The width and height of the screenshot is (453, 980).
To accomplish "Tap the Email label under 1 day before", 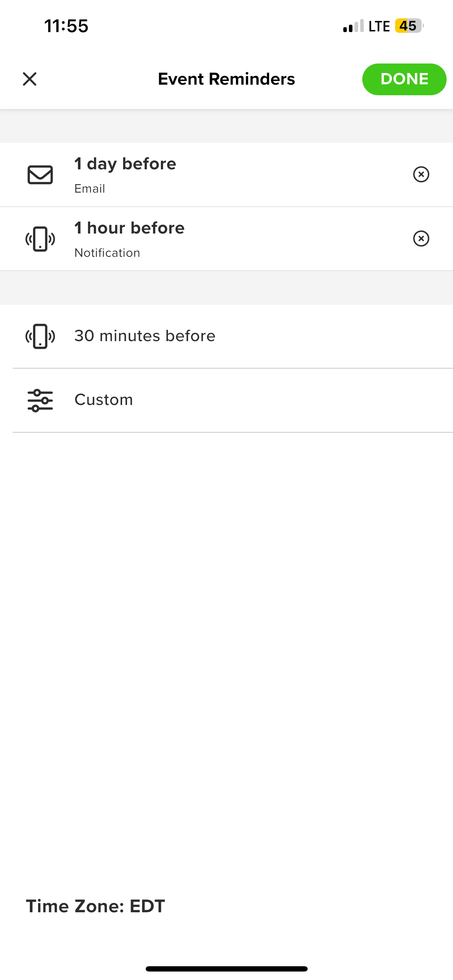I will click(x=90, y=189).
